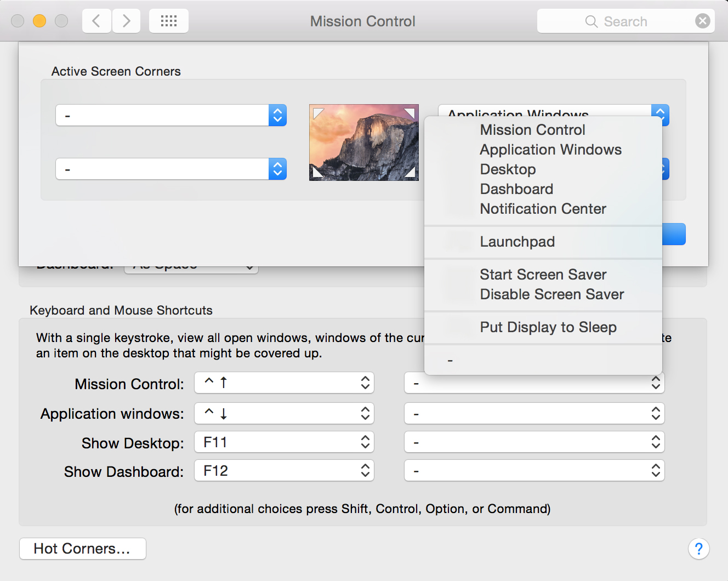Click the Search field
The image size is (728, 581).
click(625, 21)
